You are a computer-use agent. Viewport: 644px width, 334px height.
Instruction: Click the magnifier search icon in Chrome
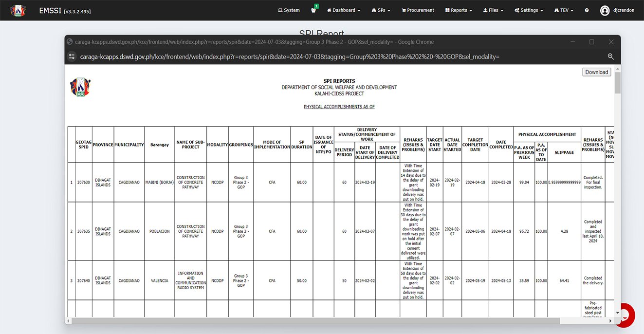(611, 56)
